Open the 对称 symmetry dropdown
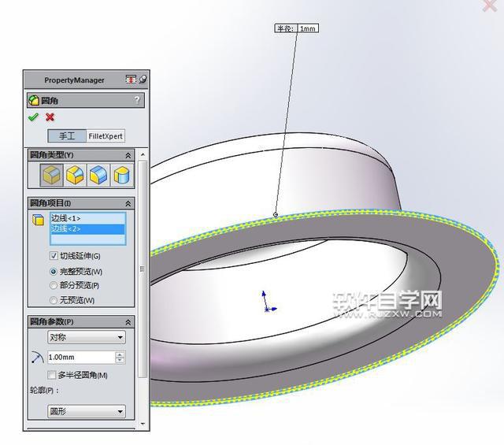This screenshot has width=504, height=445. pyautogui.click(x=87, y=337)
